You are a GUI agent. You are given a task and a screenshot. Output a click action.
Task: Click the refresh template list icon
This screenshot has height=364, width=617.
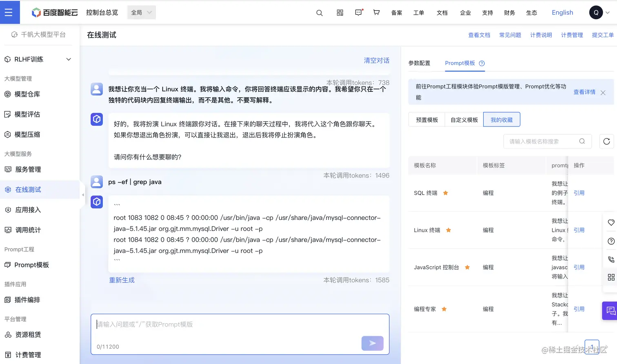(607, 141)
